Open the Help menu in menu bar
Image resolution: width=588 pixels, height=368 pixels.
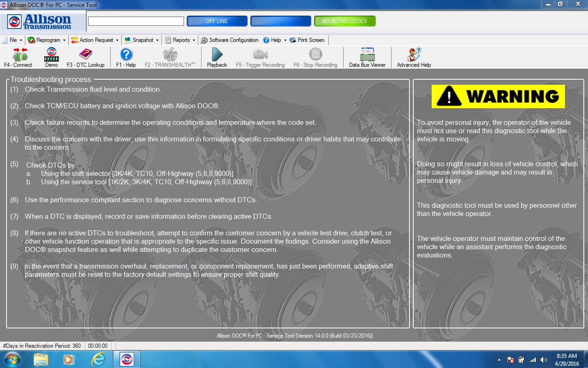click(x=275, y=40)
